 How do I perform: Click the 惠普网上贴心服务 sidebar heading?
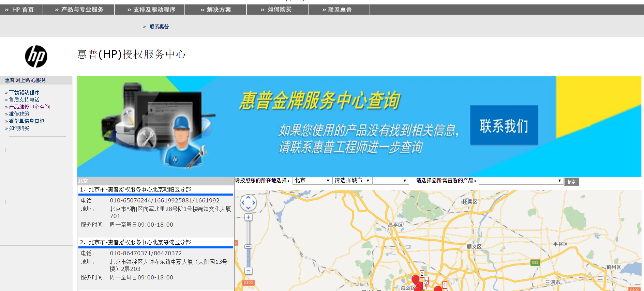tap(25, 80)
